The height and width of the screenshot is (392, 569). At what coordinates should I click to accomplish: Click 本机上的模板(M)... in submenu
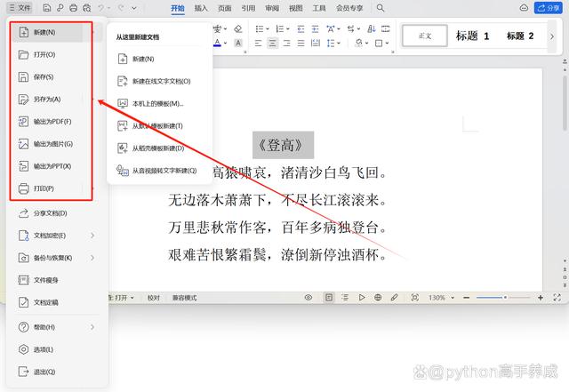[x=160, y=104]
